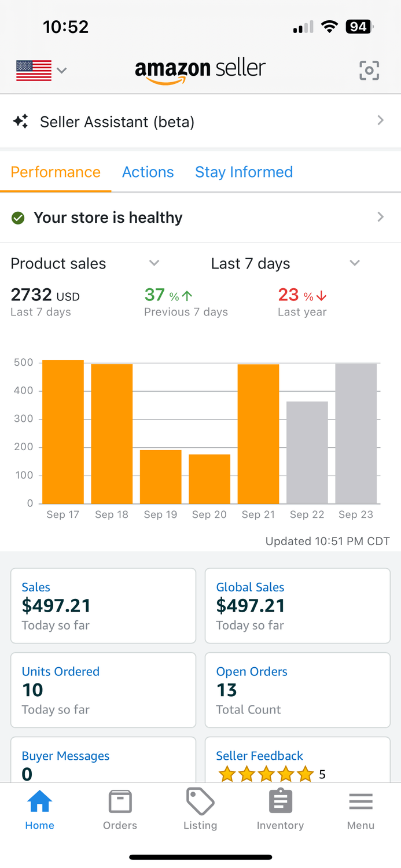Expand the Product sales dropdown

[154, 263]
